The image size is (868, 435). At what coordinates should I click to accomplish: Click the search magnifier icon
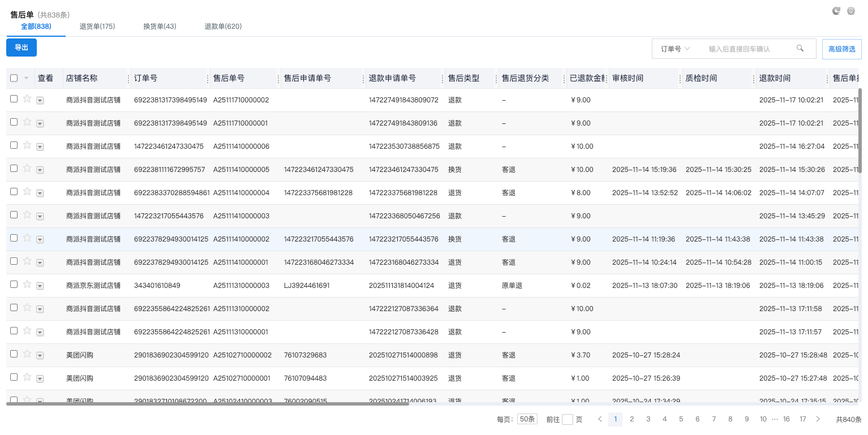(800, 49)
